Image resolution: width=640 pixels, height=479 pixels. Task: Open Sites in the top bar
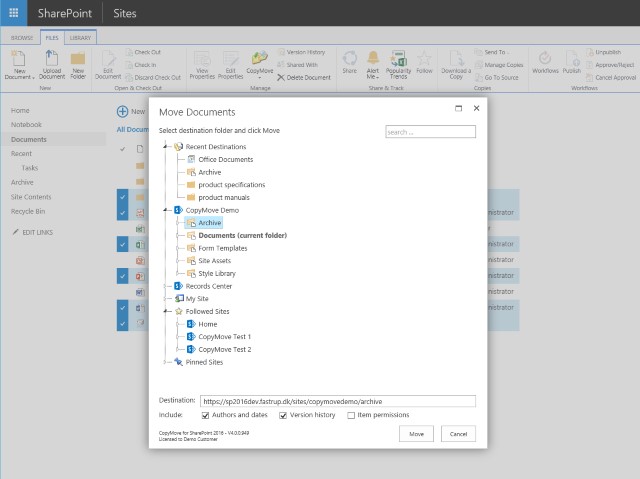(124, 13)
